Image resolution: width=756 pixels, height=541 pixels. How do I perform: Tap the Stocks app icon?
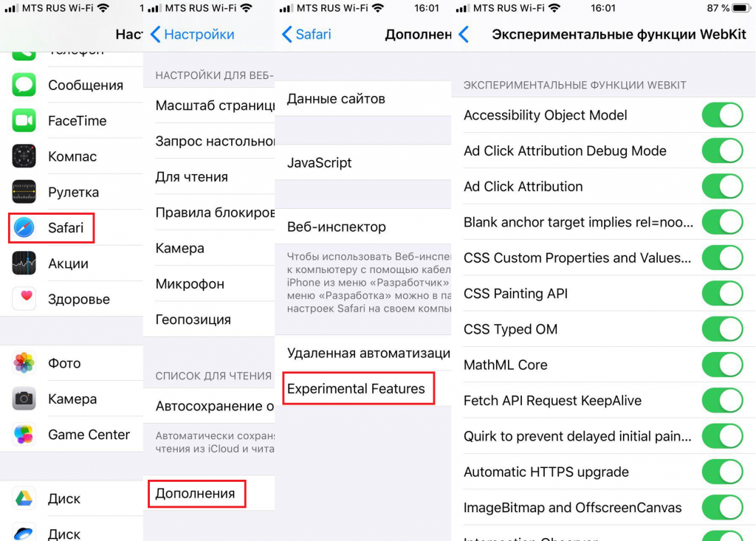[24, 263]
